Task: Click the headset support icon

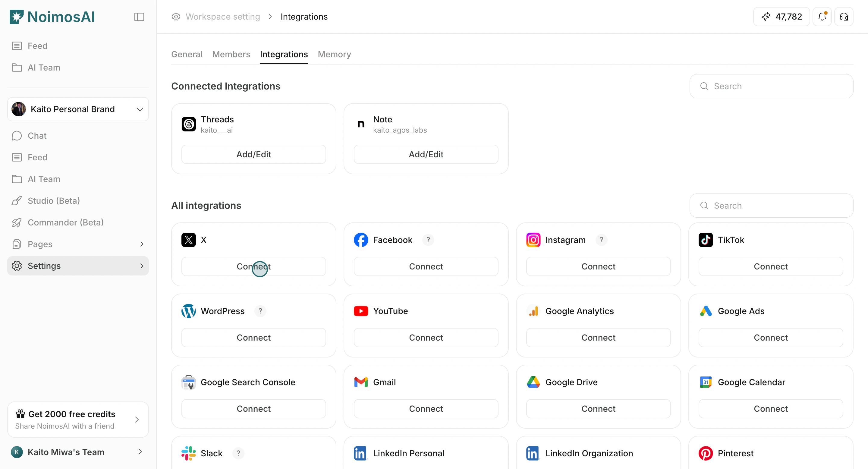Action: 844,17
